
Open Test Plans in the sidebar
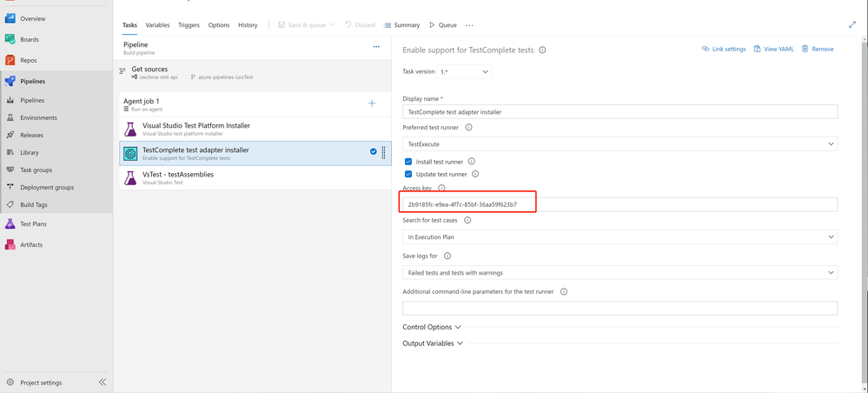point(33,223)
